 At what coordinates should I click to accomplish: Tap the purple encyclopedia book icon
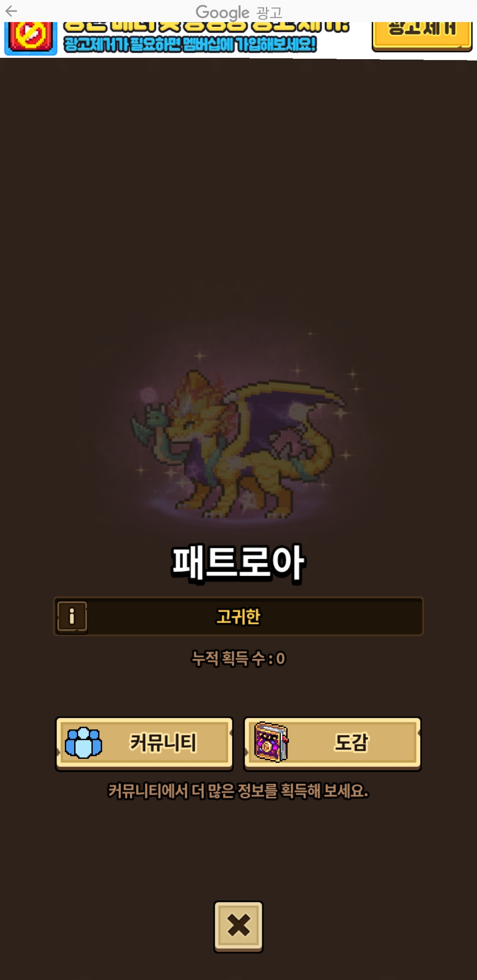tap(271, 742)
